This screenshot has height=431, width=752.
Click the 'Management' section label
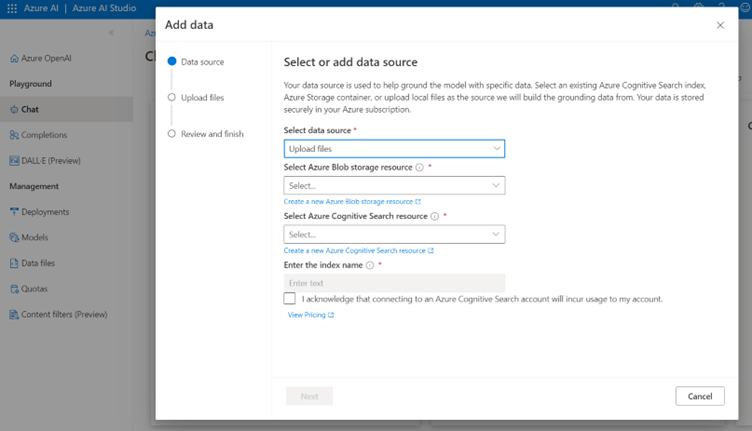[x=34, y=186]
